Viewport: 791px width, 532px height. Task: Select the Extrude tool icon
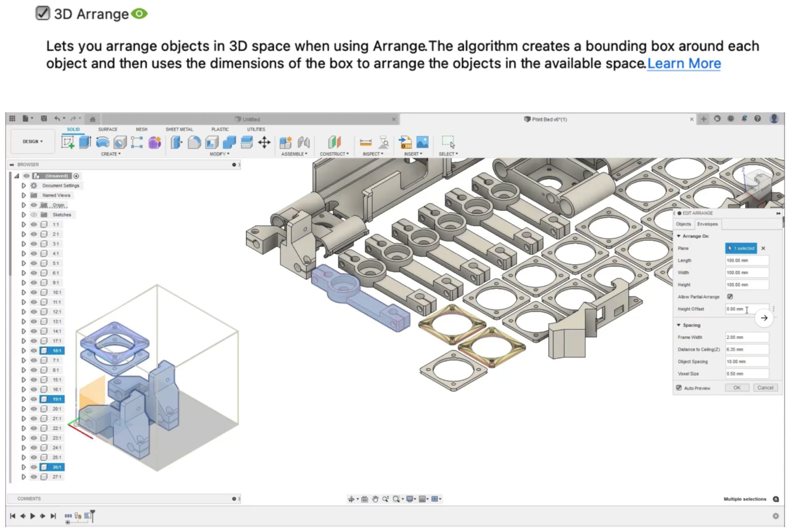pos(85,142)
